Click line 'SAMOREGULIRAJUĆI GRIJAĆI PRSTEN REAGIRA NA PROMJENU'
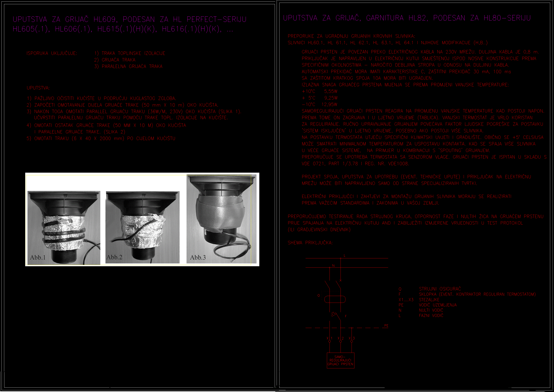The height and width of the screenshot is (392, 554). (x=423, y=111)
